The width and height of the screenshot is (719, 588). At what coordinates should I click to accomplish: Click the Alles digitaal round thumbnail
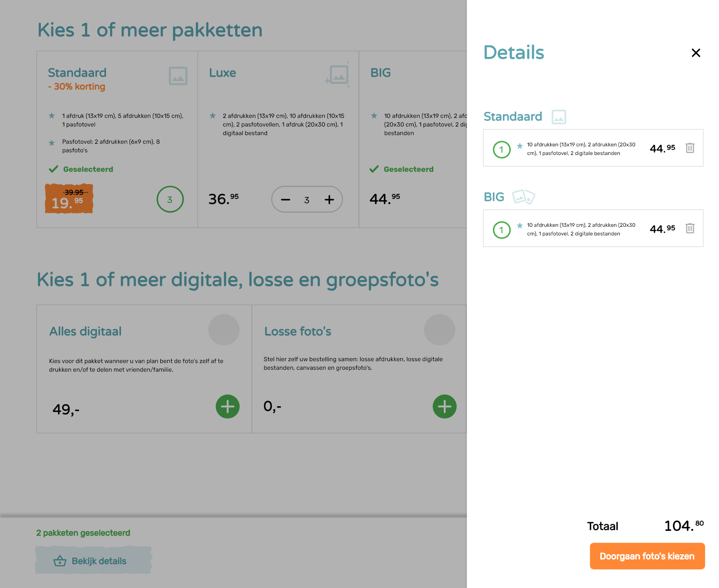pyautogui.click(x=224, y=330)
